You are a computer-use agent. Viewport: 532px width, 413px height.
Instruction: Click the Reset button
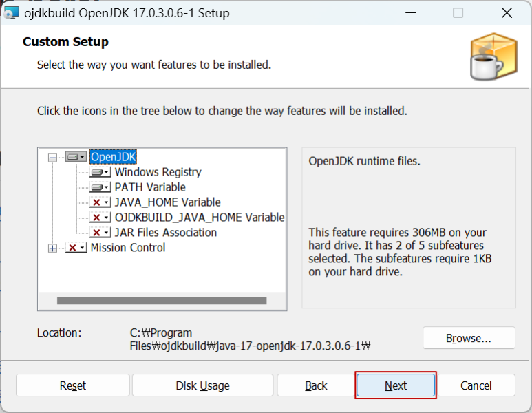72,385
